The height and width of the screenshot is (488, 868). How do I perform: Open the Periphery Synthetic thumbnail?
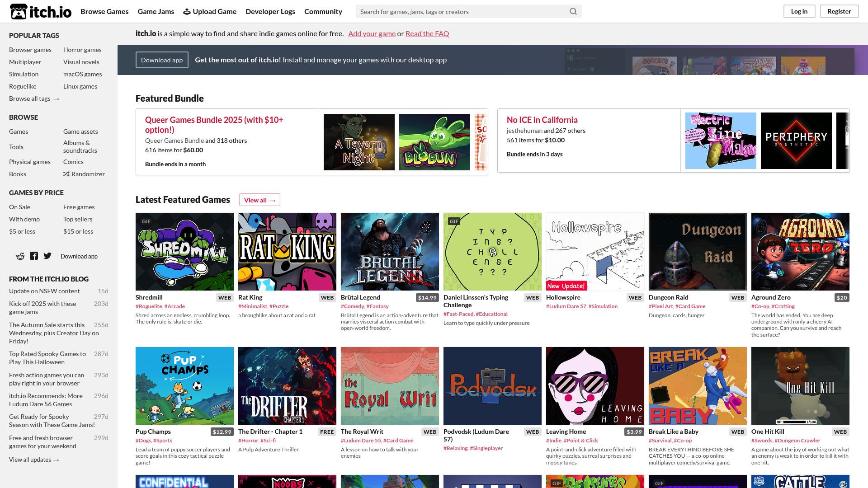796,141
